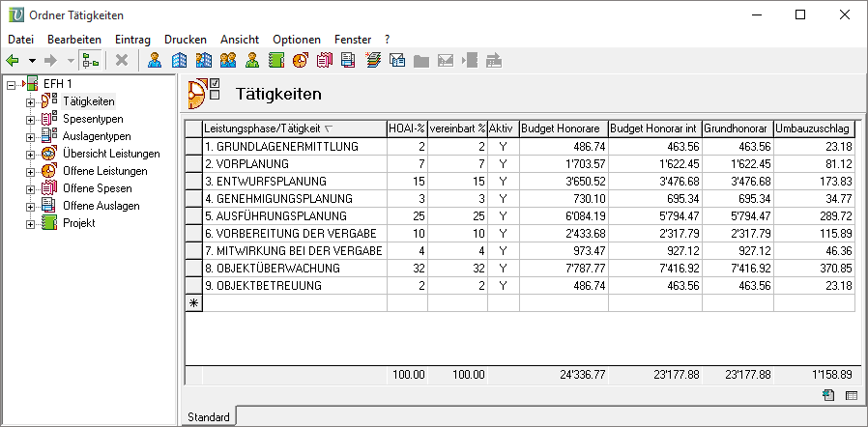This screenshot has width=868, height=427.
Task: Click the single blue building toolbar icon
Action: tap(179, 60)
